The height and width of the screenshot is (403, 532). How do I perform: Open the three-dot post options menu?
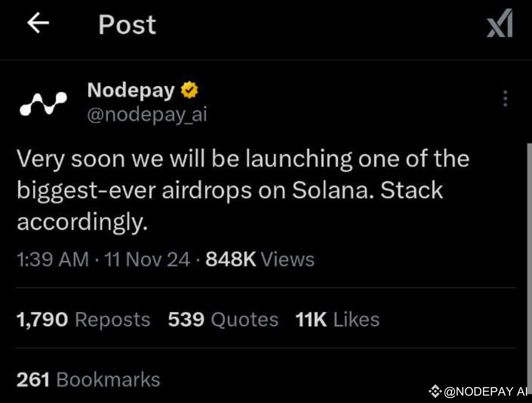click(x=505, y=99)
